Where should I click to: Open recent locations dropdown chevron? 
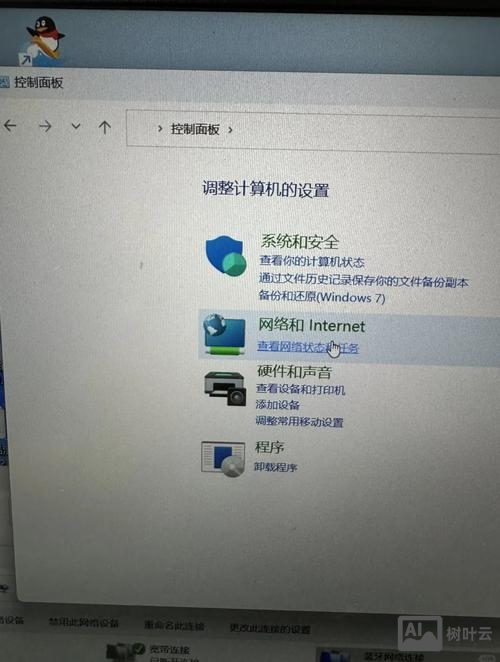tap(76, 126)
